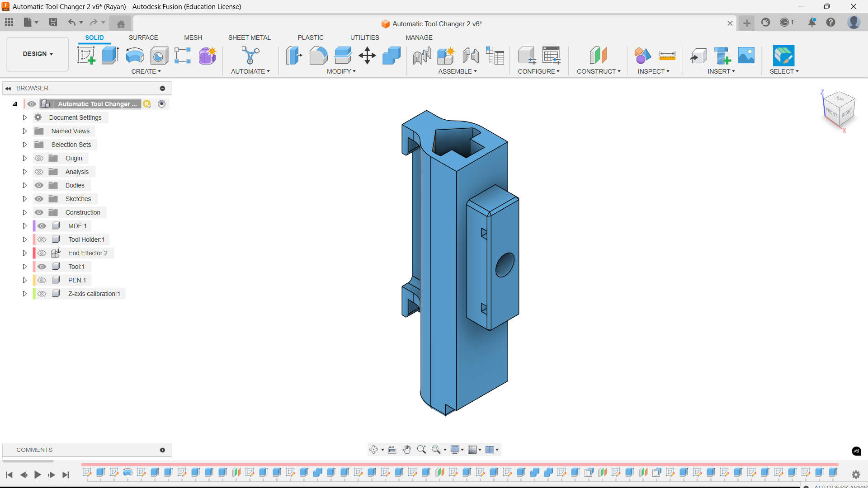868x488 pixels.
Task: Click the Fillet tool icon
Action: [318, 56]
